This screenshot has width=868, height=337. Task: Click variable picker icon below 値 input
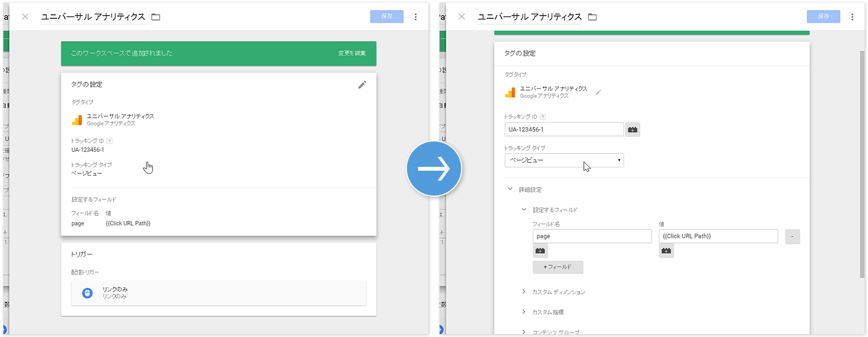tap(667, 251)
